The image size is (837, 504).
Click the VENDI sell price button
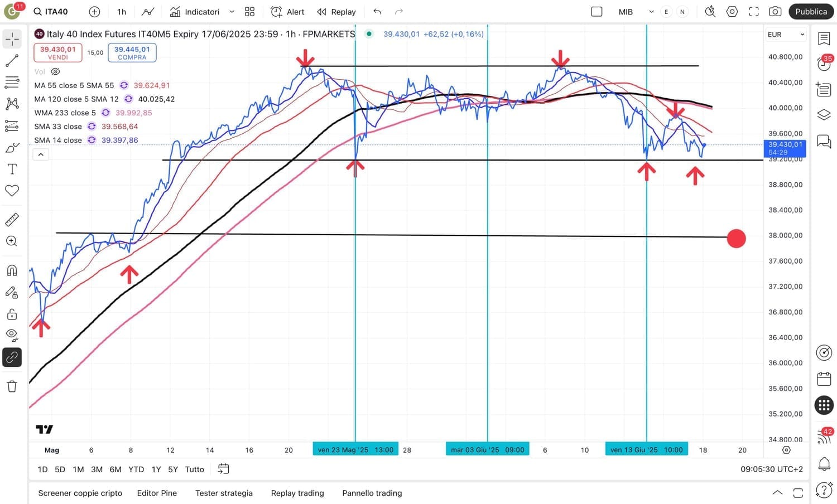tap(58, 52)
